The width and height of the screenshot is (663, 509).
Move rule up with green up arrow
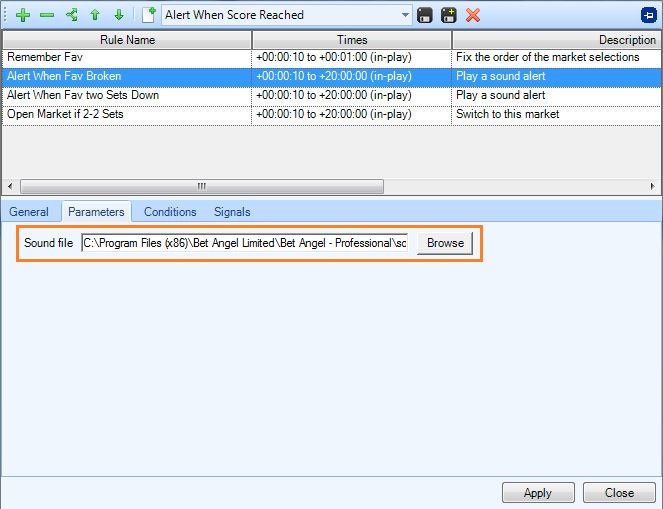point(95,15)
